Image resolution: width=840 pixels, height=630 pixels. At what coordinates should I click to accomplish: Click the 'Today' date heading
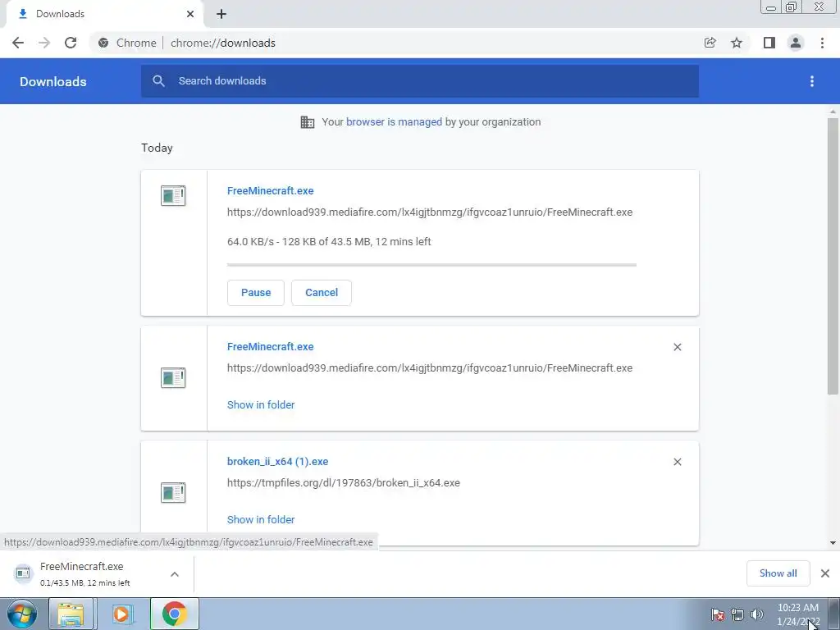[x=157, y=148]
